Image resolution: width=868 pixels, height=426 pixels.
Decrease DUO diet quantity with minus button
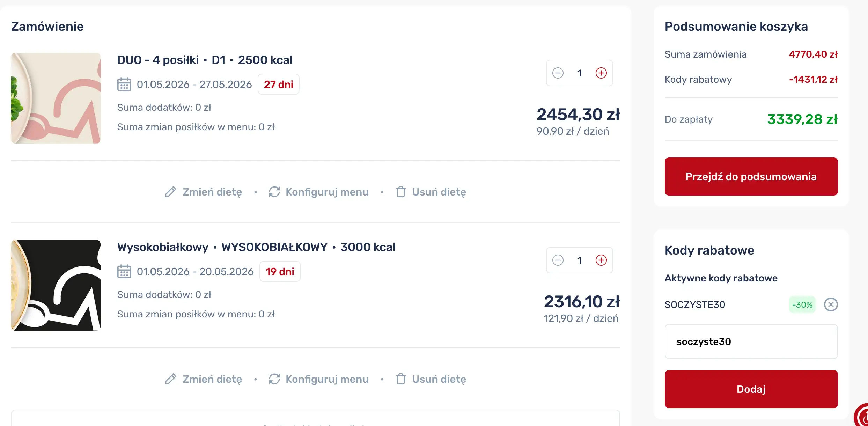click(558, 73)
